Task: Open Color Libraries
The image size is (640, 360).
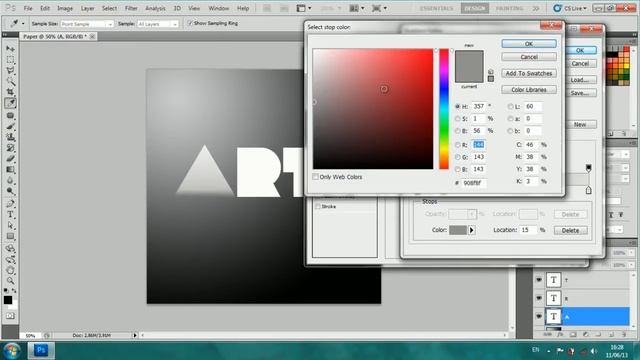Action: pyautogui.click(x=529, y=89)
